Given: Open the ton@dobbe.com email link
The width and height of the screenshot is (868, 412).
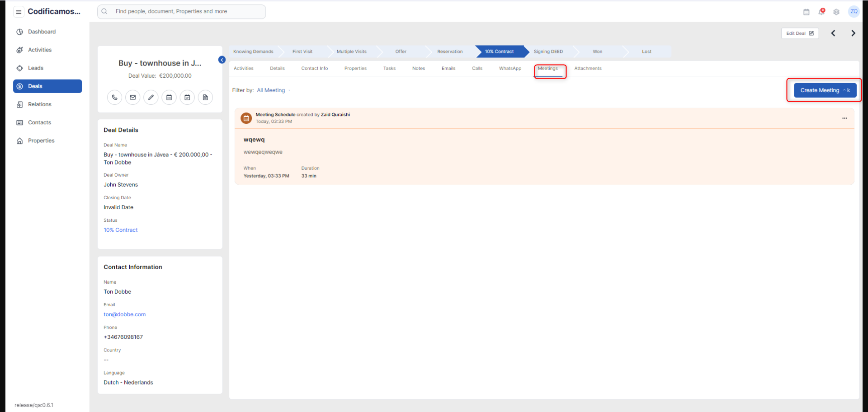Looking at the screenshot, I should [125, 314].
